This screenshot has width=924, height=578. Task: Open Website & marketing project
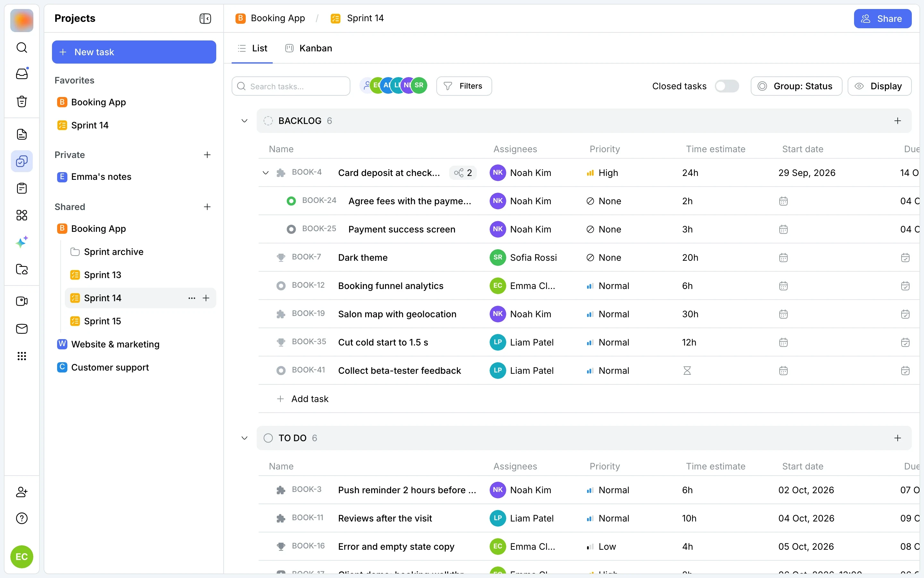(115, 345)
